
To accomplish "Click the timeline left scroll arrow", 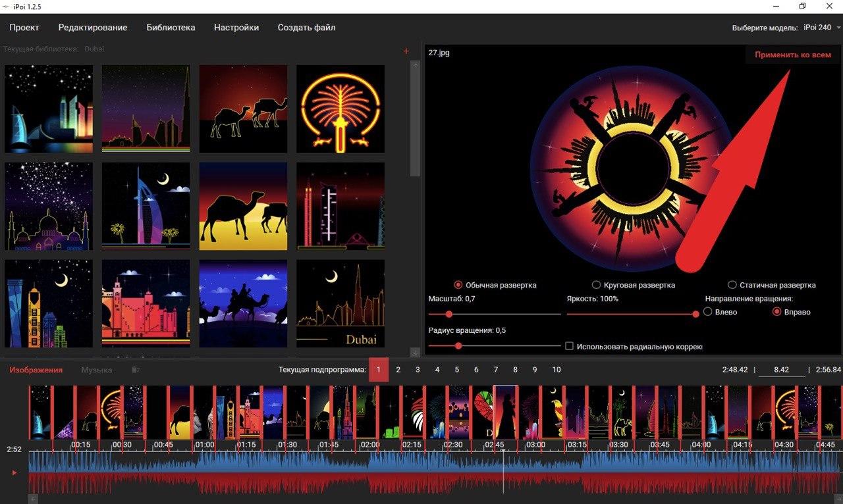I will click(32, 499).
